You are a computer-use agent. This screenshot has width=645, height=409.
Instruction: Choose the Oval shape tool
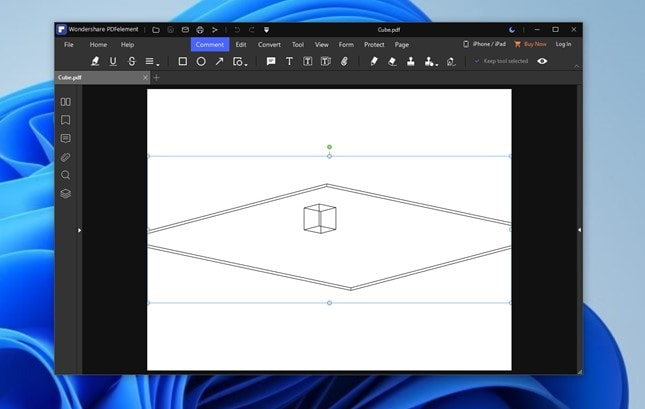click(201, 61)
